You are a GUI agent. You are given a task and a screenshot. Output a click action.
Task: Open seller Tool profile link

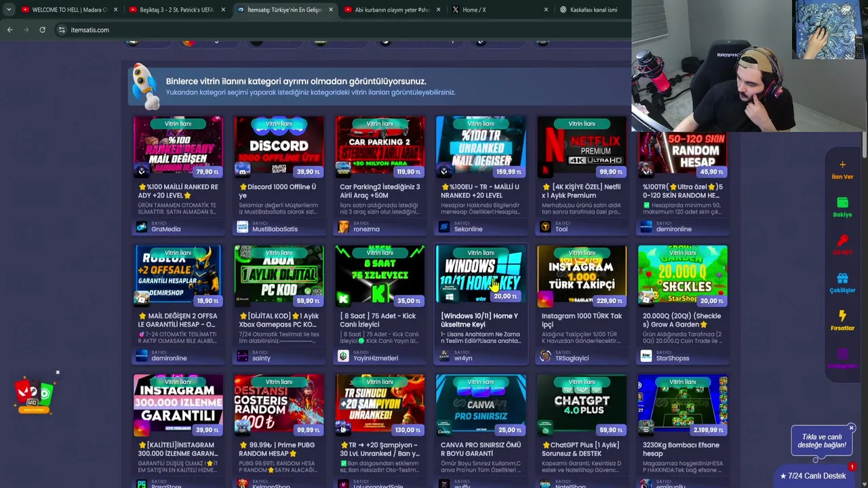561,229
